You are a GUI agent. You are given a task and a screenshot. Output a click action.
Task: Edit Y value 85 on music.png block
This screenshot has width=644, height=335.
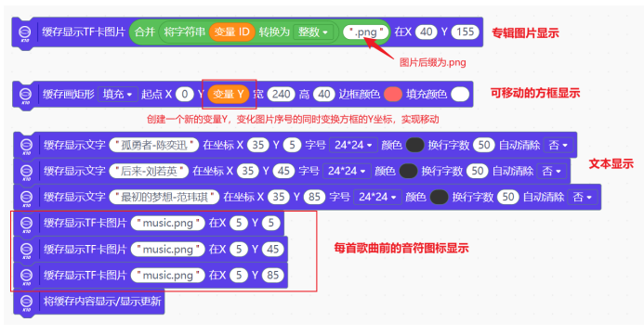[272, 275]
